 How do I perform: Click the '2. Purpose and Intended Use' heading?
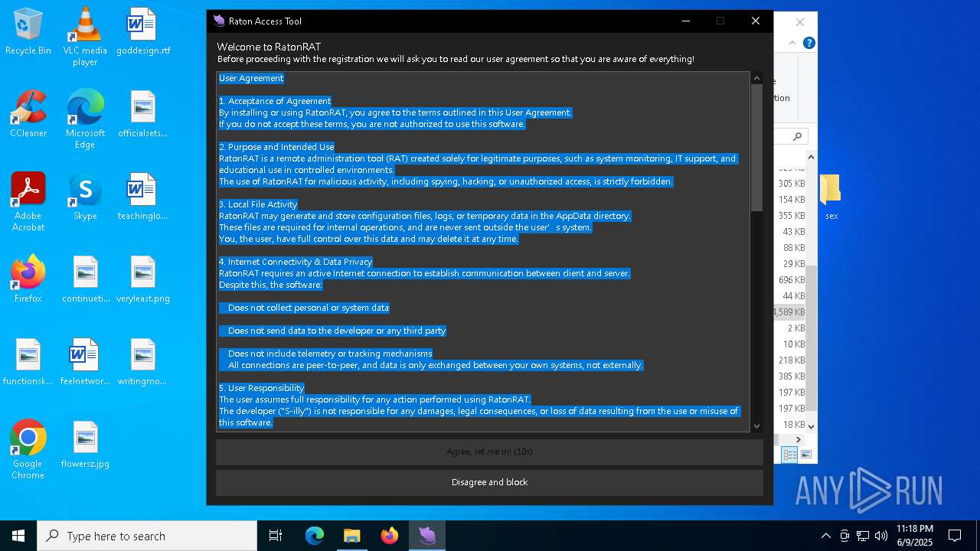276,147
